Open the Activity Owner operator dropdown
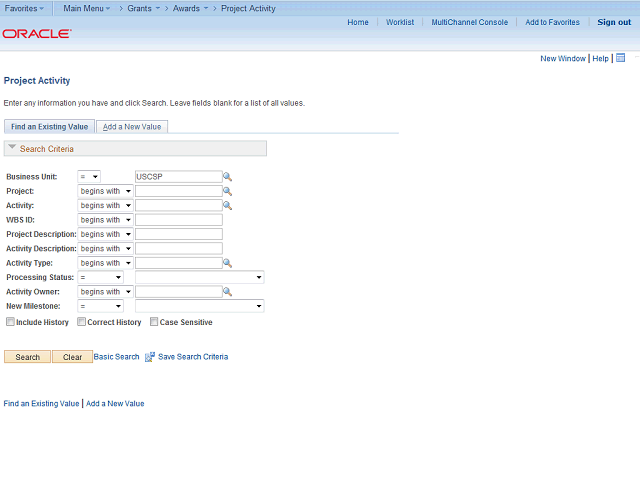Image resolution: width=640 pixels, height=480 pixels. point(105,292)
